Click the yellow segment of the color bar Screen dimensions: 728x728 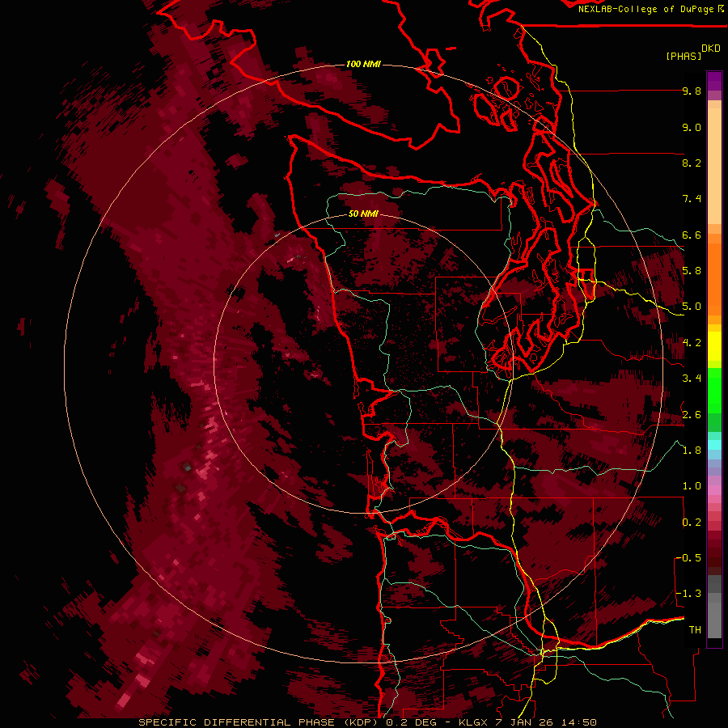714,346
